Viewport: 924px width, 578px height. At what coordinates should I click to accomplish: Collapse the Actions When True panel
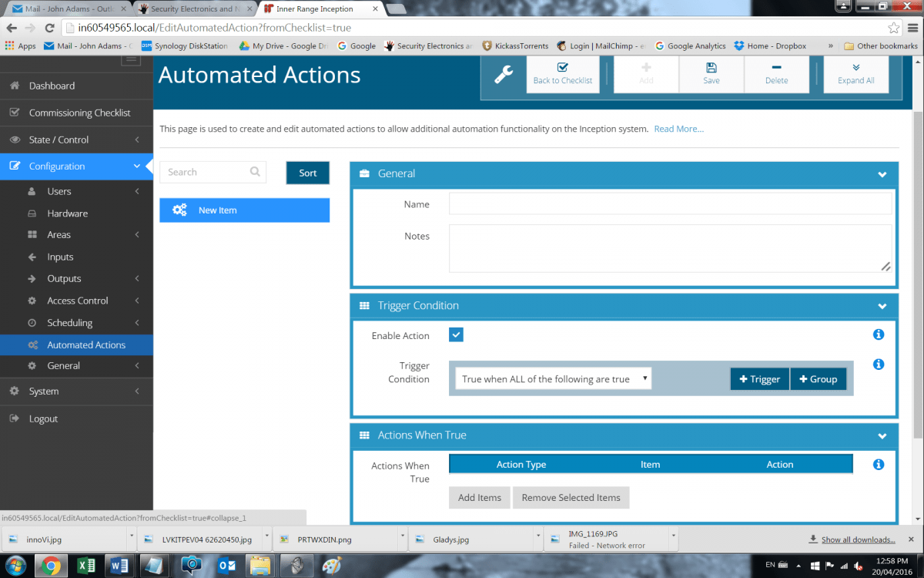pos(882,436)
